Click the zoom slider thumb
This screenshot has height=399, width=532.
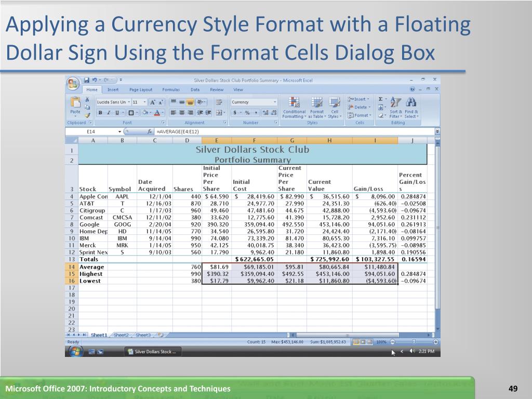click(x=414, y=342)
